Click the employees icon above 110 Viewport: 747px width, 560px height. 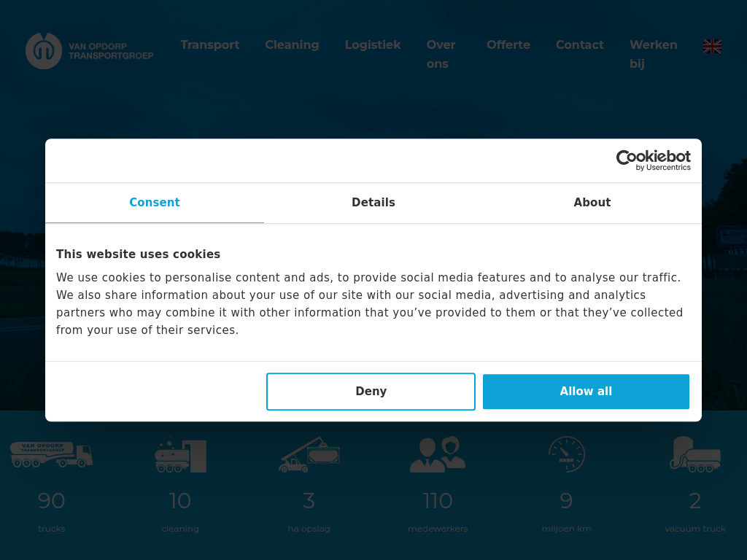438,455
